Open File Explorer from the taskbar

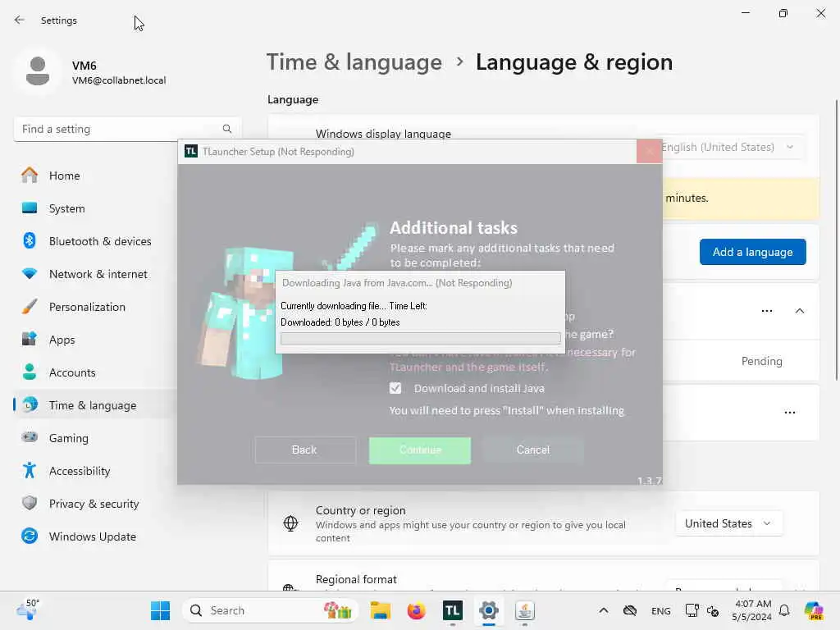click(x=381, y=610)
